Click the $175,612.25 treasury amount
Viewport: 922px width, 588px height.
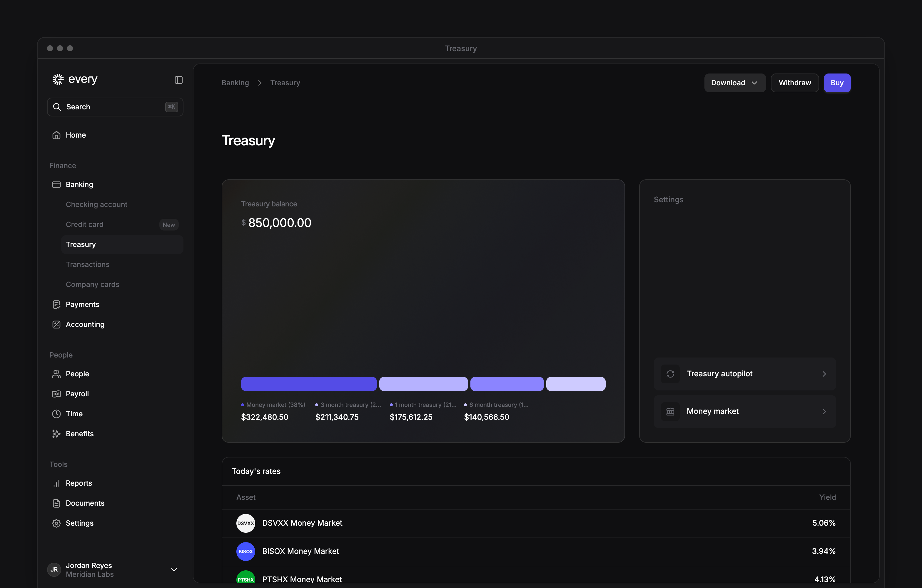coord(411,417)
